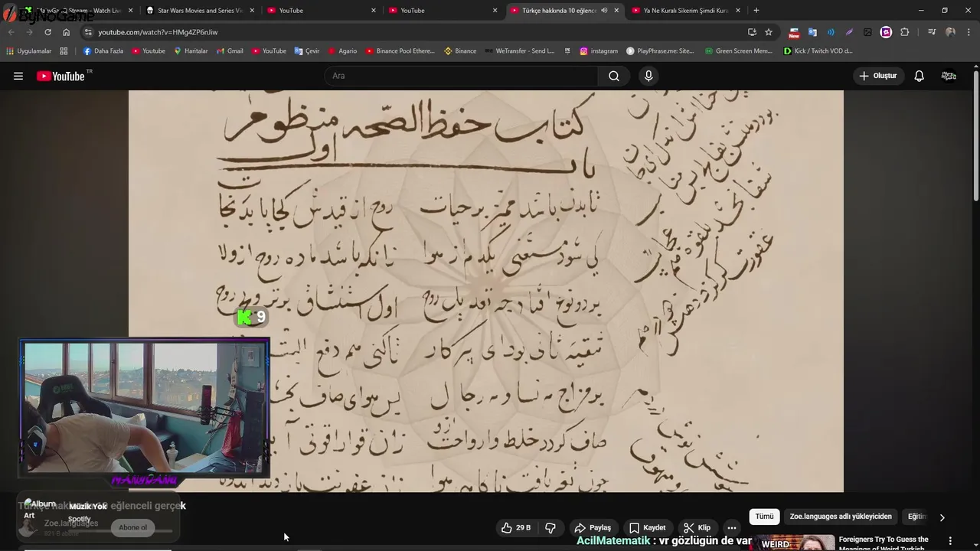
Task: Open Chrome media controls icon
Action: click(x=931, y=32)
